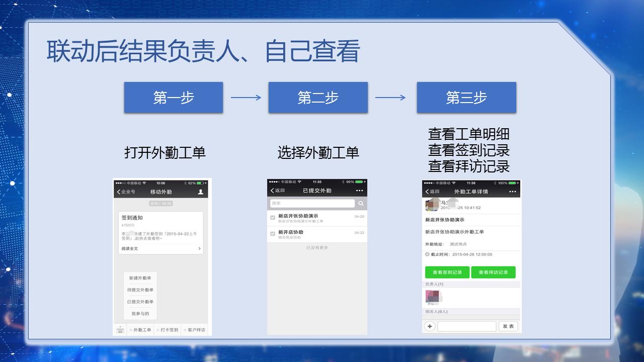Click the 搜索 search input field

[x=312, y=203]
